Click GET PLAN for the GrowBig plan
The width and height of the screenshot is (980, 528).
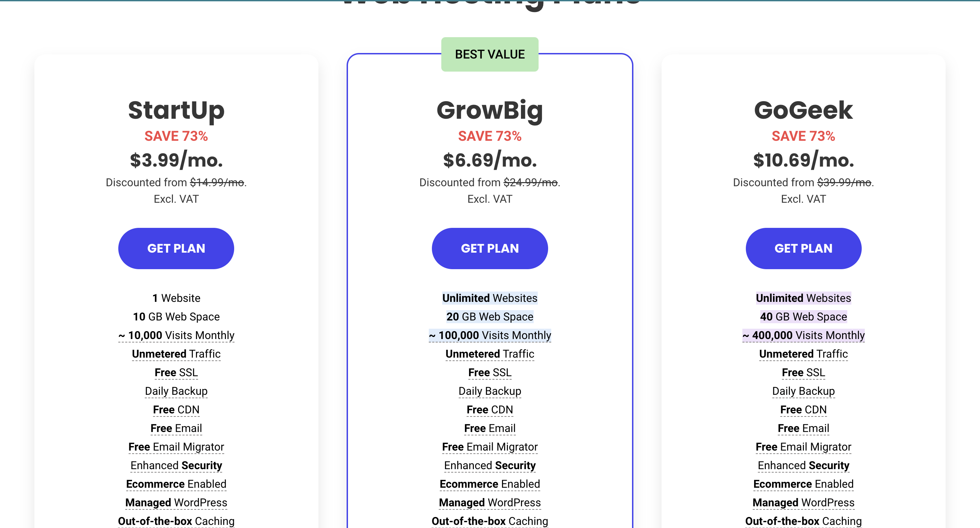click(490, 248)
